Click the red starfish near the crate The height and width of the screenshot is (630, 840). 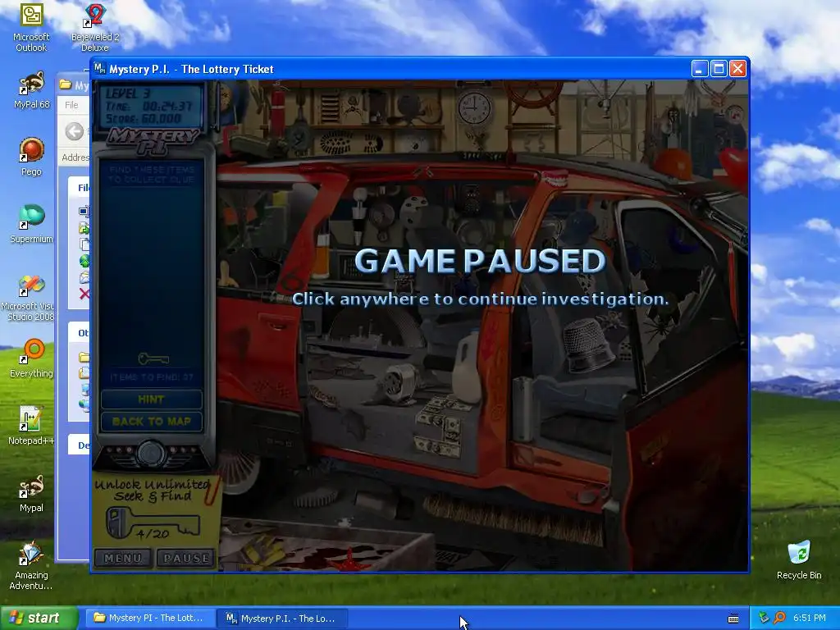pyautogui.click(x=349, y=561)
